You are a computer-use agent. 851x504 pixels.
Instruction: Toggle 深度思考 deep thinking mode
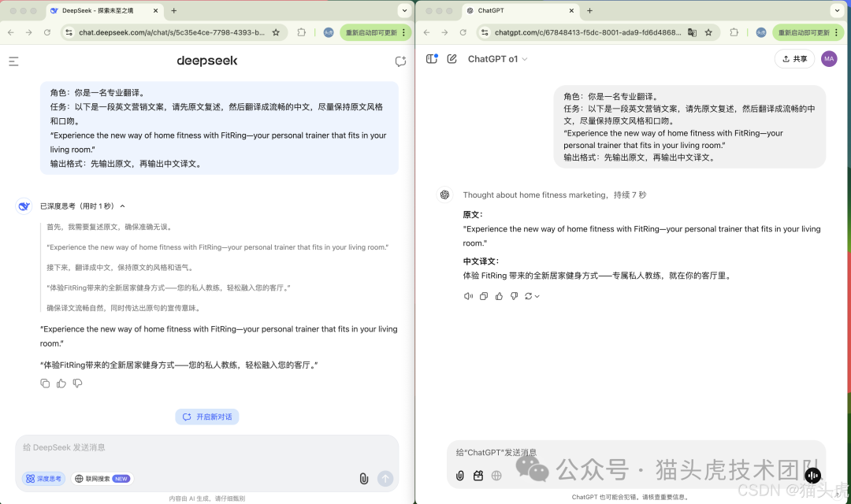point(44,479)
